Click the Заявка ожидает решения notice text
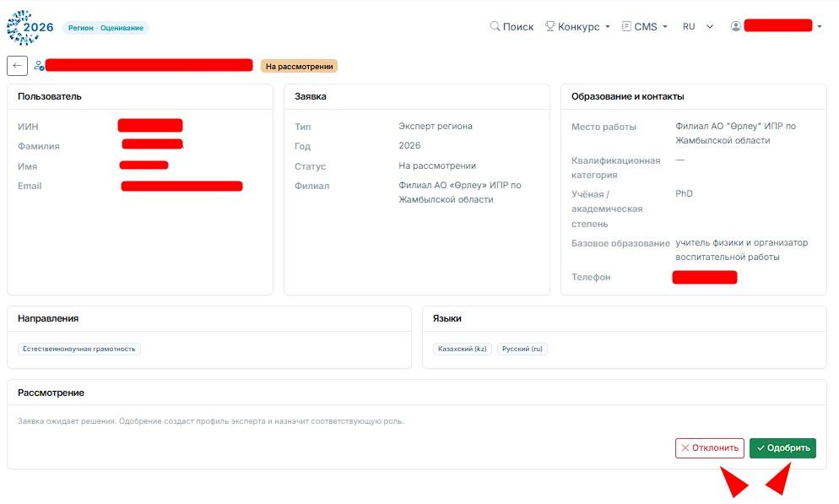This screenshot has width=839, height=504. [x=211, y=421]
